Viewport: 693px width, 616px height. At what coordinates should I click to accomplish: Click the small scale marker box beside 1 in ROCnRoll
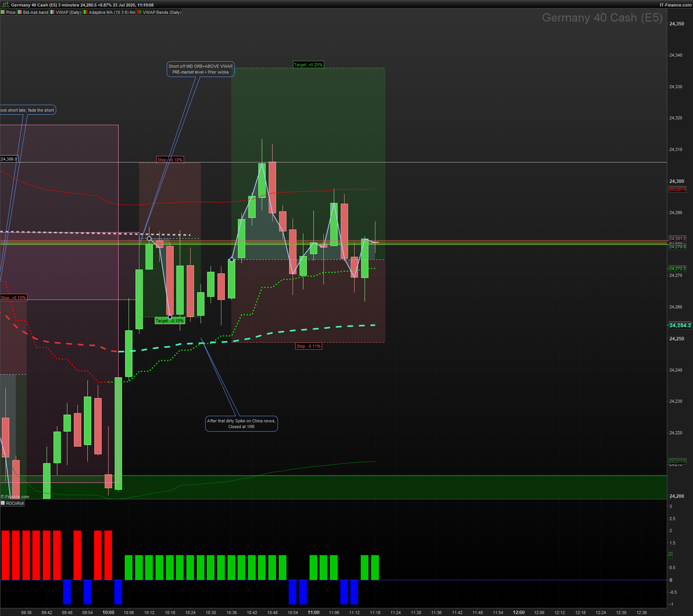[670, 555]
